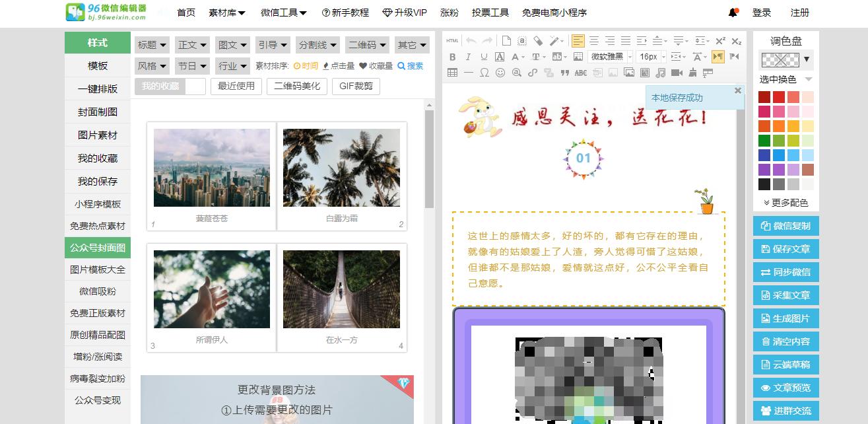Apply italic formatting
This screenshot has width=868, height=424.
(468, 57)
